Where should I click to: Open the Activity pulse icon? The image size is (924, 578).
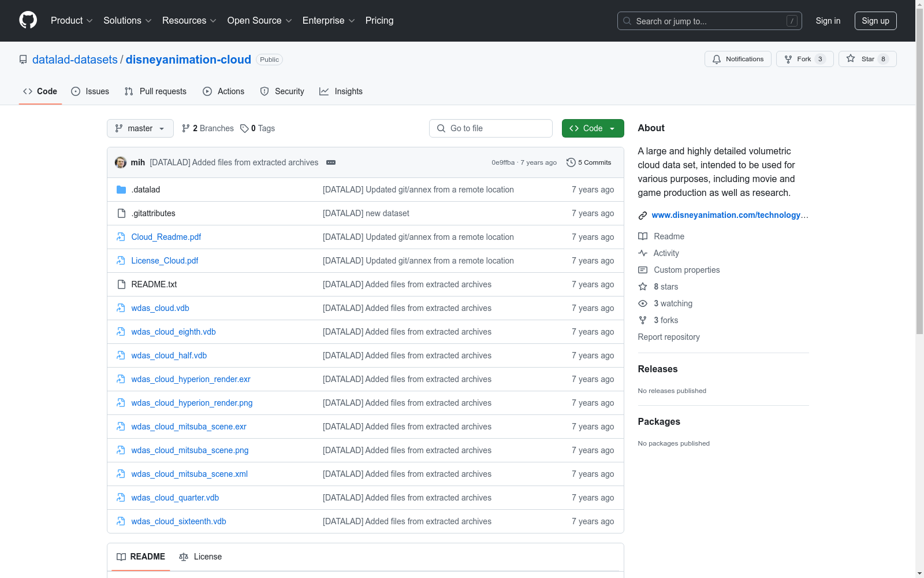643,253
